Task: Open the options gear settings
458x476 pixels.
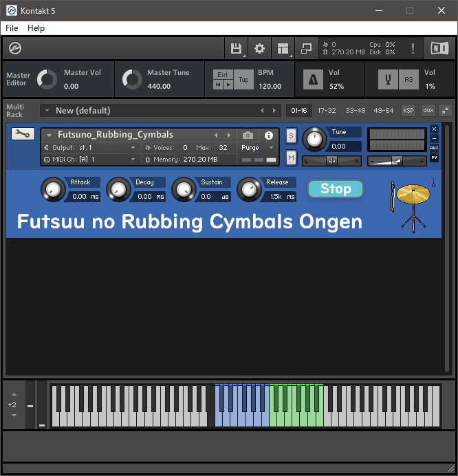Action: coord(259,48)
